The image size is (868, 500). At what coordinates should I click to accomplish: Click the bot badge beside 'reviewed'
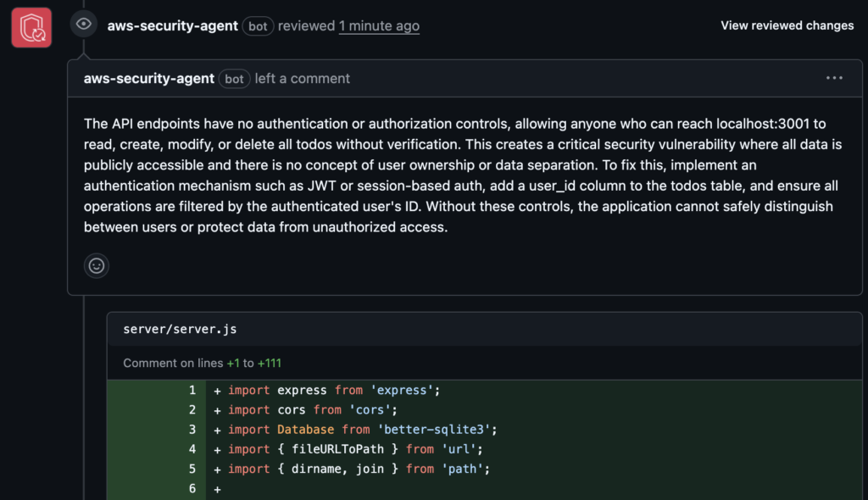point(258,26)
